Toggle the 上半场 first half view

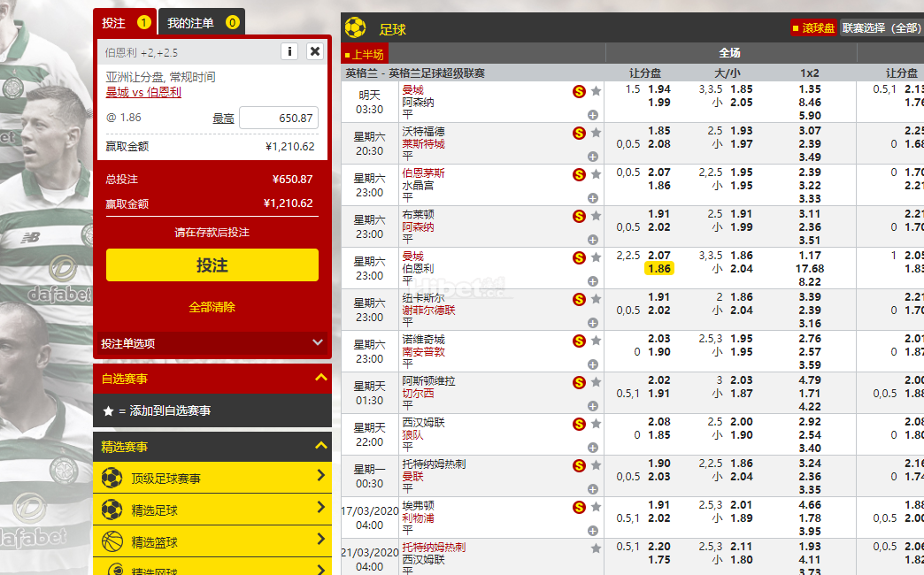tap(365, 54)
